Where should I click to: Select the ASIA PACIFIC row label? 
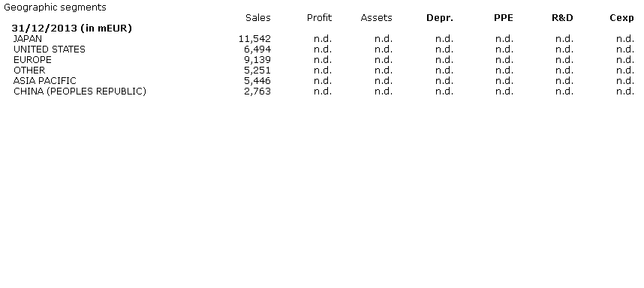(x=45, y=81)
